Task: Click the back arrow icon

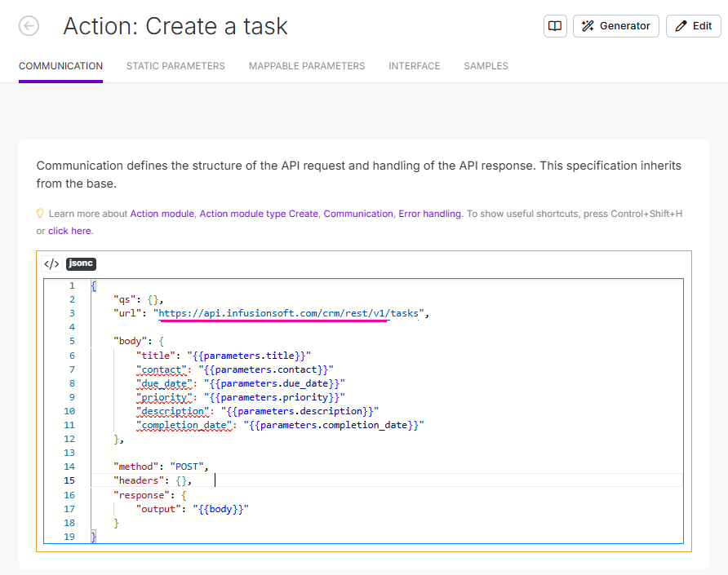Action: [29, 26]
